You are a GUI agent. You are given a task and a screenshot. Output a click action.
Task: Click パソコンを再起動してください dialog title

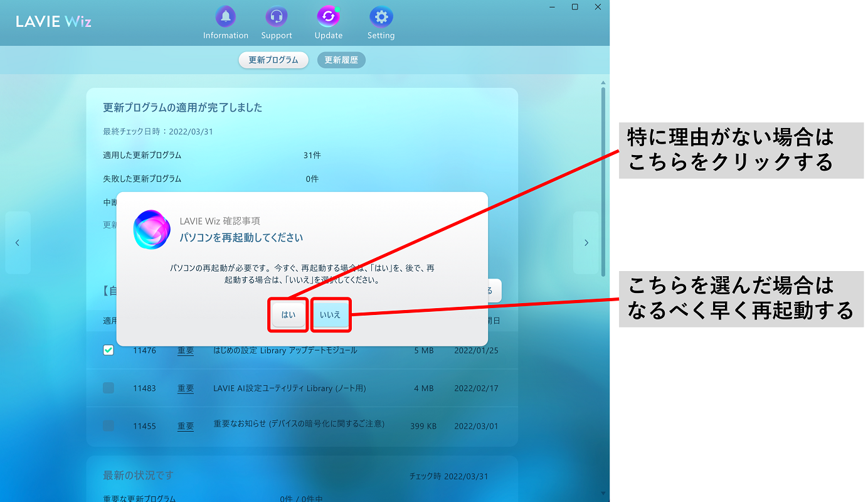point(241,238)
